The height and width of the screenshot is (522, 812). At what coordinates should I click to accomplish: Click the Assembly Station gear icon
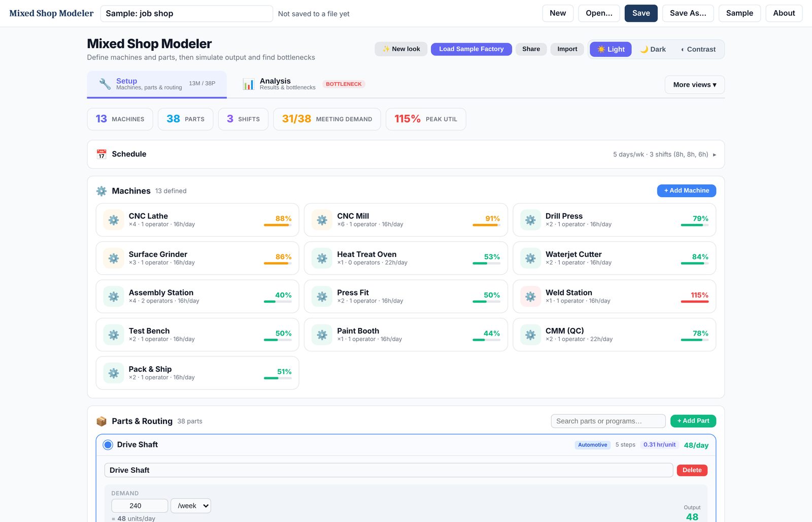click(114, 297)
